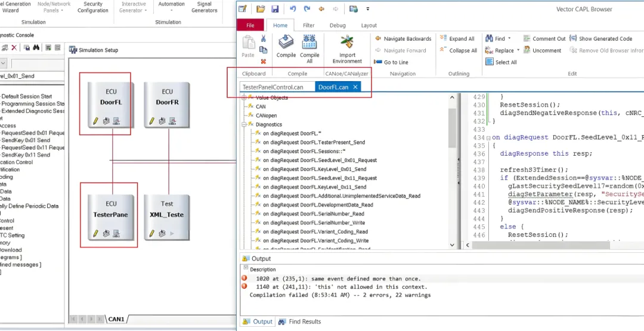Click the network icon on DoorFL node

(x=116, y=122)
